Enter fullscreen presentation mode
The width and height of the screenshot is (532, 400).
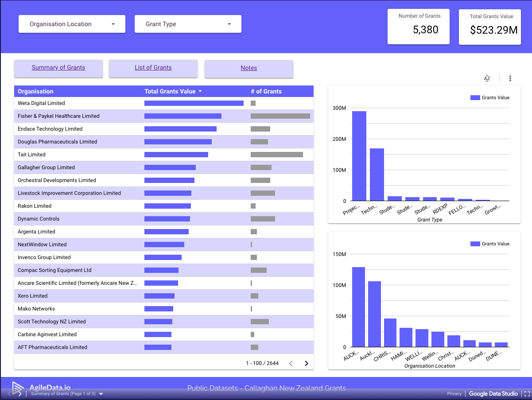tap(527, 393)
